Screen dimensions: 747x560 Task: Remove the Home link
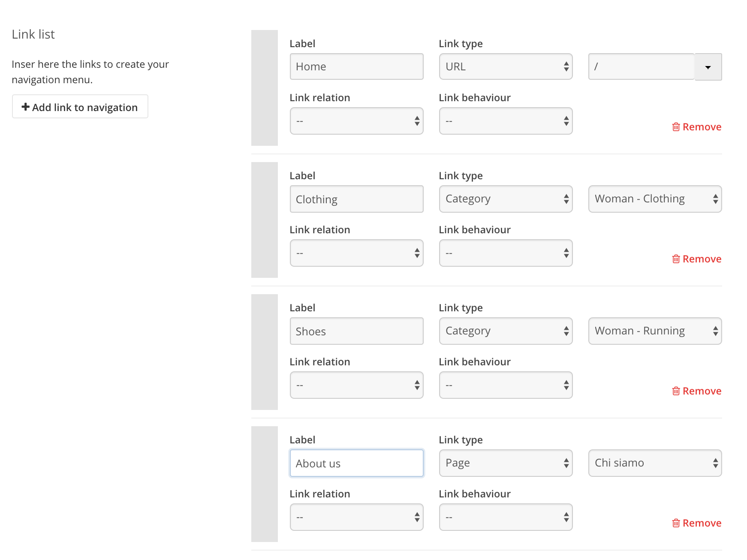tap(697, 127)
